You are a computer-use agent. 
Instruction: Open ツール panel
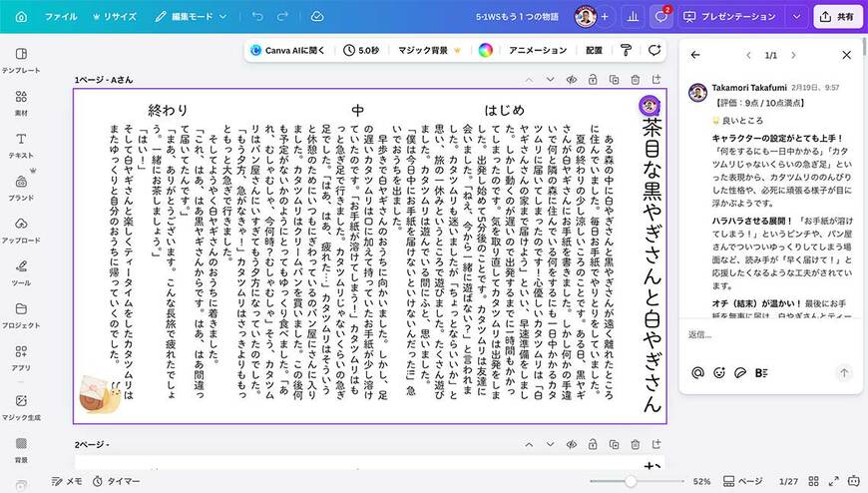click(x=21, y=273)
